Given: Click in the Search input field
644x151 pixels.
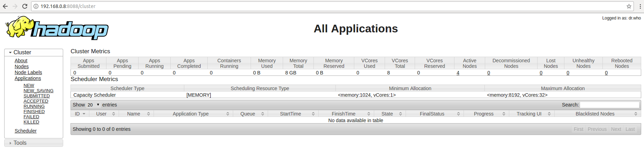Looking at the screenshot, I should tap(609, 105).
